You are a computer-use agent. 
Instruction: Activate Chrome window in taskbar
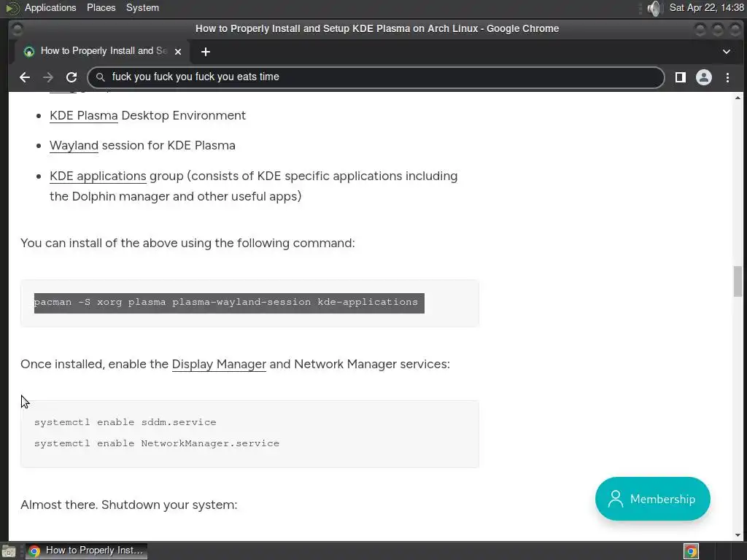86,551
